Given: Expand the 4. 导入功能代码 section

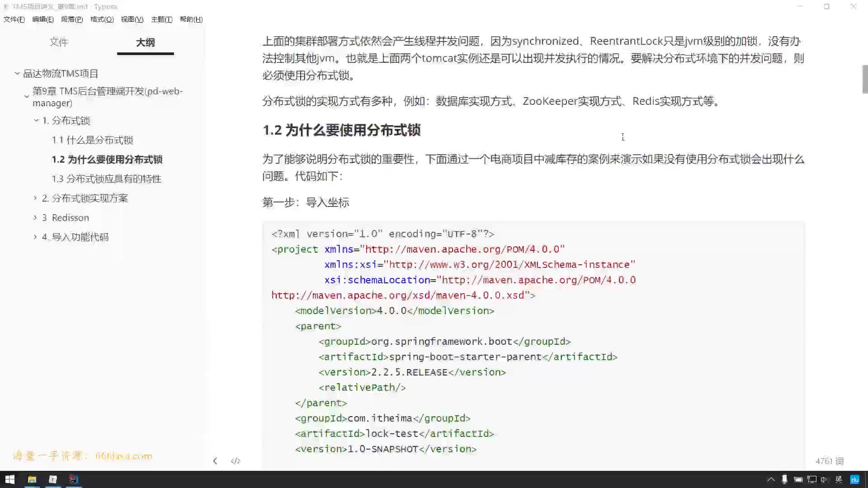Looking at the screenshot, I should (35, 237).
